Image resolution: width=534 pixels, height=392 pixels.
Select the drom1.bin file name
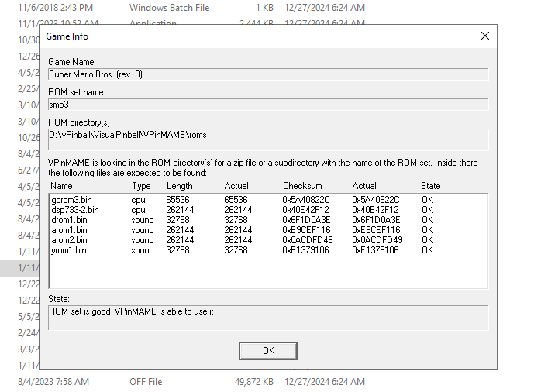tap(69, 220)
